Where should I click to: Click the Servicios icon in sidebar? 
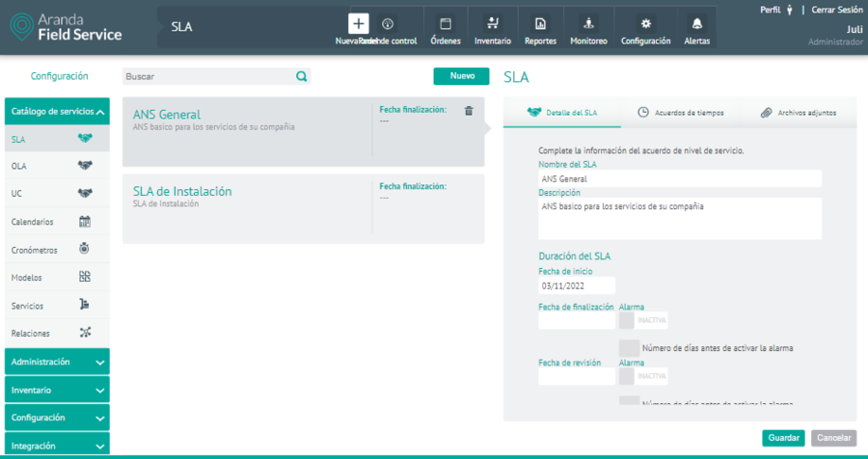click(x=85, y=305)
